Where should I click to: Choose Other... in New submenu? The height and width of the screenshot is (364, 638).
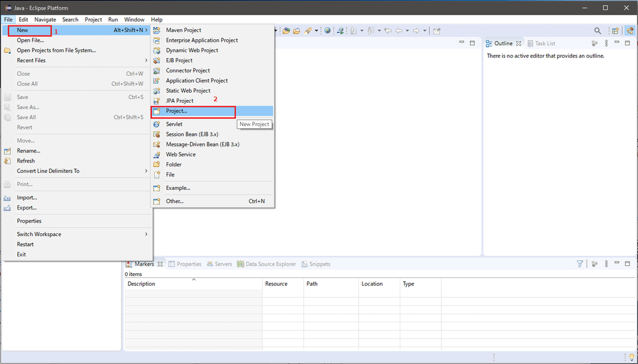pos(213,201)
